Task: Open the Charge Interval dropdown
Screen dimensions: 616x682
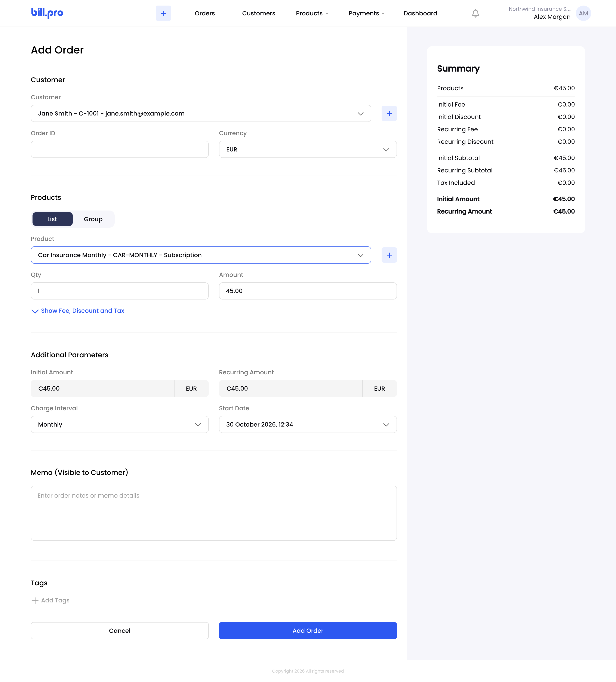Action: click(120, 424)
